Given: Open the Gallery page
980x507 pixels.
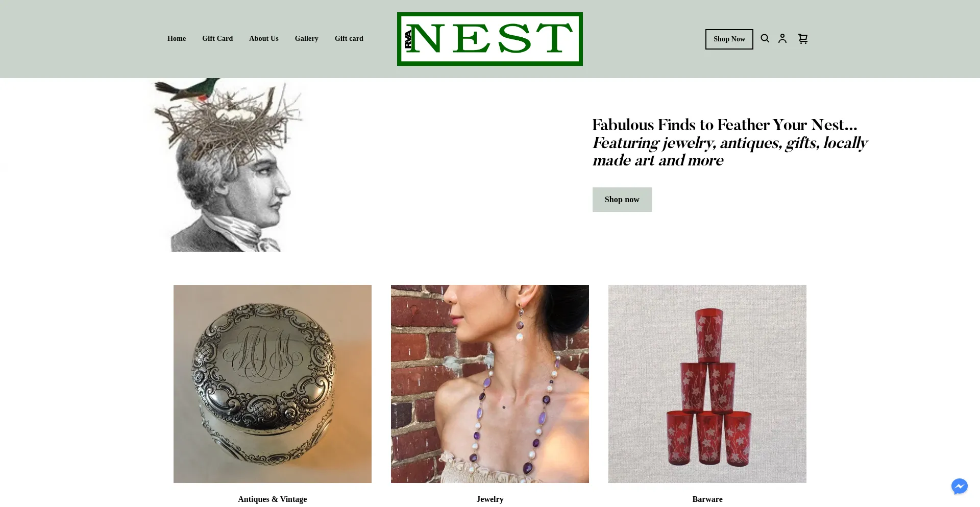Looking at the screenshot, I should (306, 38).
